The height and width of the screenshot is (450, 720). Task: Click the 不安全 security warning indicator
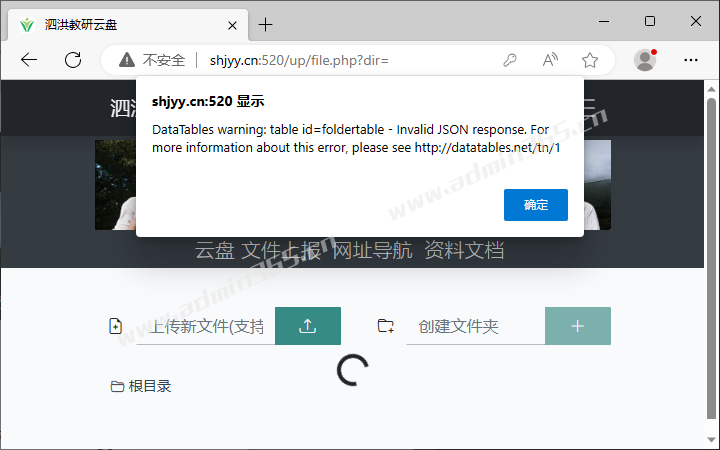(152, 60)
